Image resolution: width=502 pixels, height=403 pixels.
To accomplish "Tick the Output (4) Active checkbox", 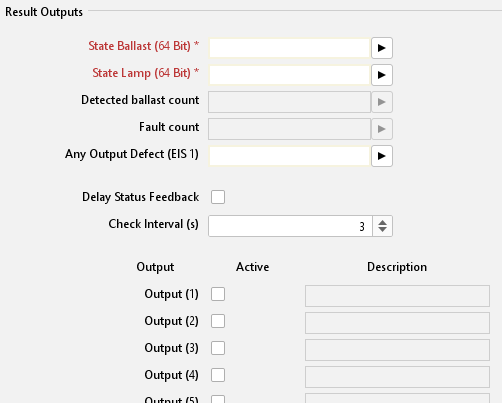I will pyautogui.click(x=218, y=375).
